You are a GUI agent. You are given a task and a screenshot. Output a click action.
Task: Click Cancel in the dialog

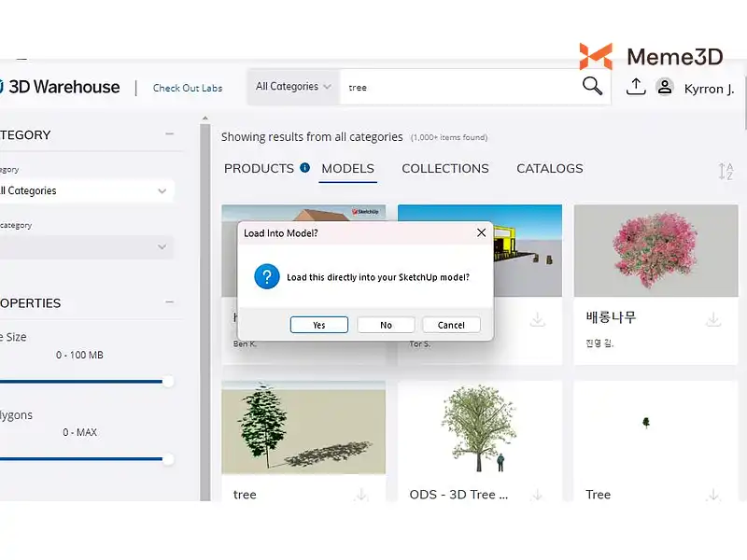tap(451, 325)
